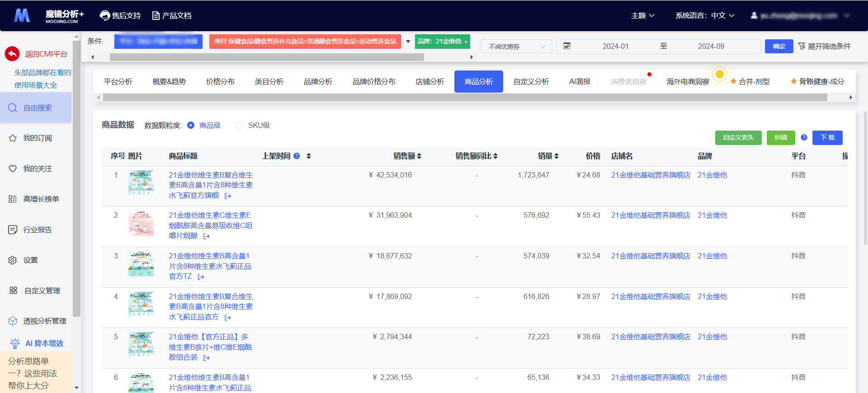
Task: Open the 系统语言: 中文 dropdown
Action: click(x=705, y=15)
